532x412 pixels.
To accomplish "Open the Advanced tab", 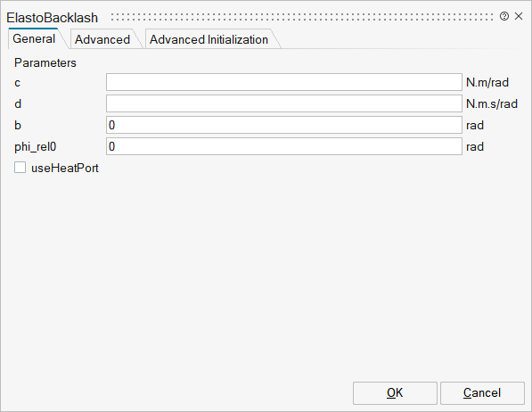I will [102, 39].
